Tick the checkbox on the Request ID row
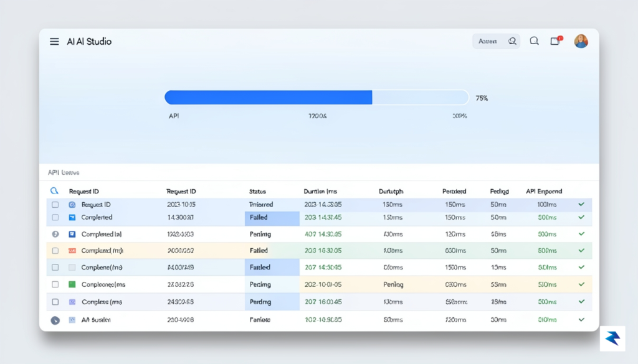Viewport: 638px width, 364px height. pos(55,205)
